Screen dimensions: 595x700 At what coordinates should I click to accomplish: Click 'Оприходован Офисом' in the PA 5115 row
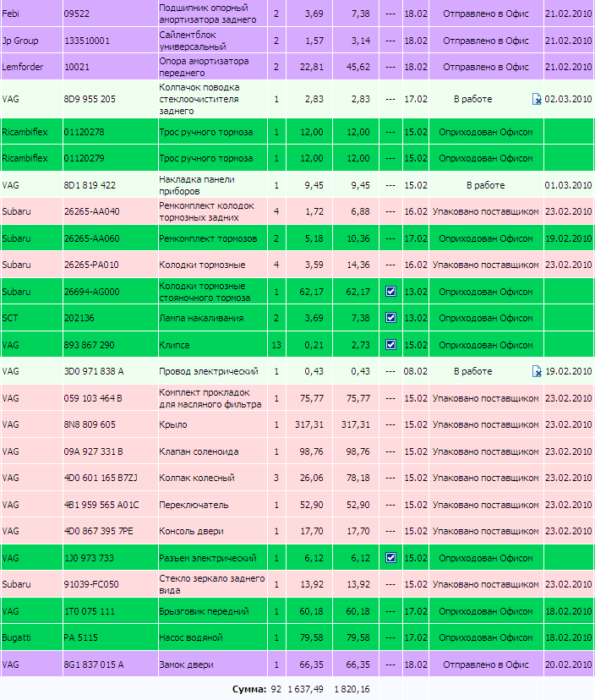pos(486,637)
